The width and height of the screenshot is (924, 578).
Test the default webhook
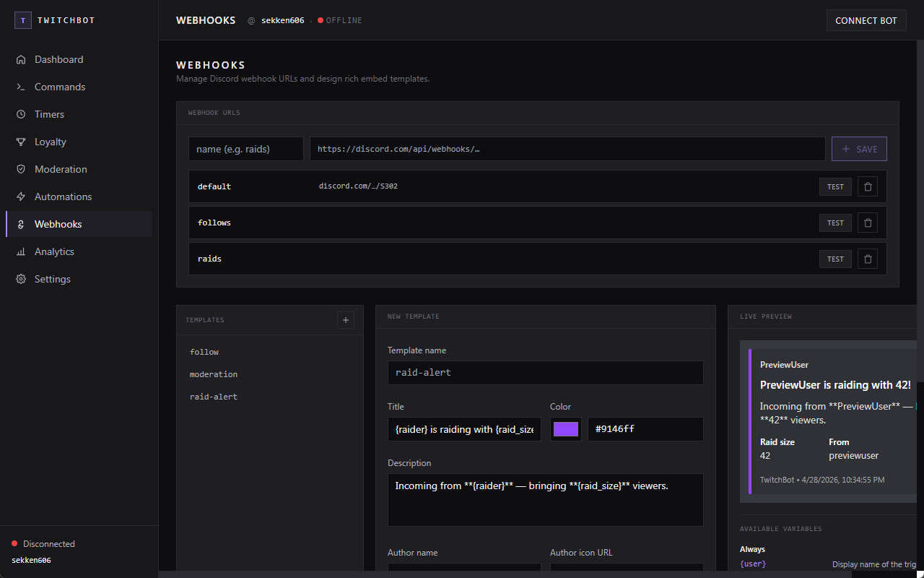pyautogui.click(x=835, y=186)
